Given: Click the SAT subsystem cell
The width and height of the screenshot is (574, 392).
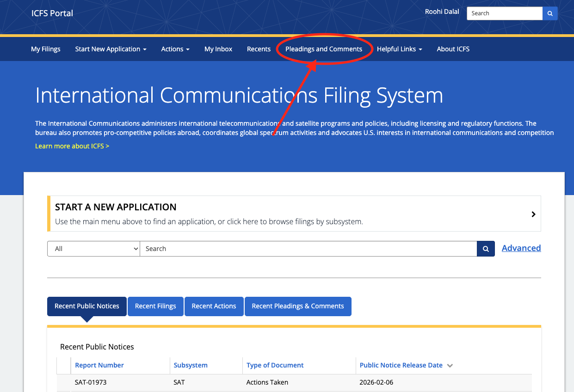Looking at the screenshot, I should [x=179, y=382].
